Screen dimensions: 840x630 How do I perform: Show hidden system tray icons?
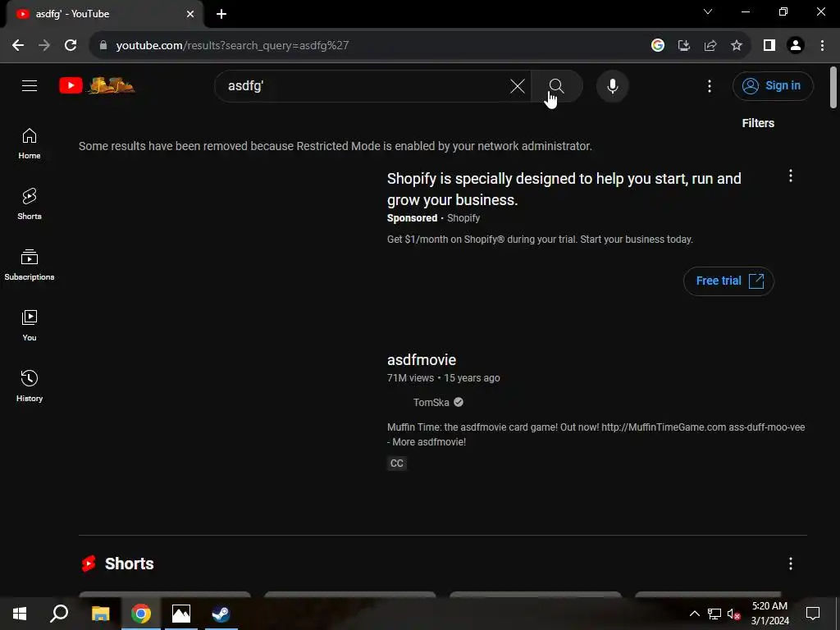pyautogui.click(x=694, y=614)
